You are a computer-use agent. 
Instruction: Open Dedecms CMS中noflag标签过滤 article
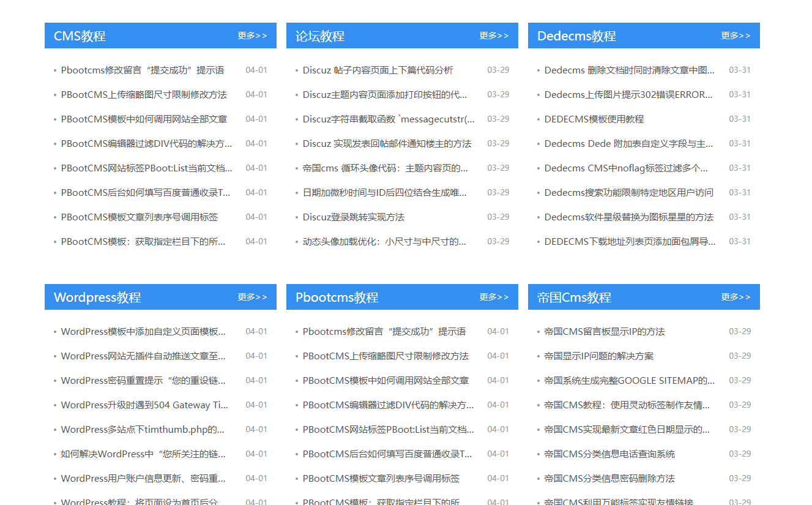[626, 168]
